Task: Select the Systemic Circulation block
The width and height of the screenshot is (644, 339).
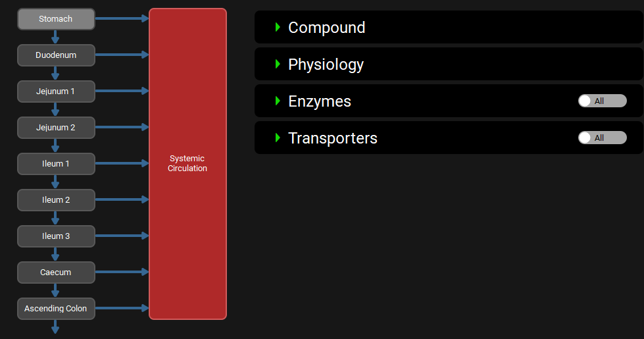Action: 187,164
